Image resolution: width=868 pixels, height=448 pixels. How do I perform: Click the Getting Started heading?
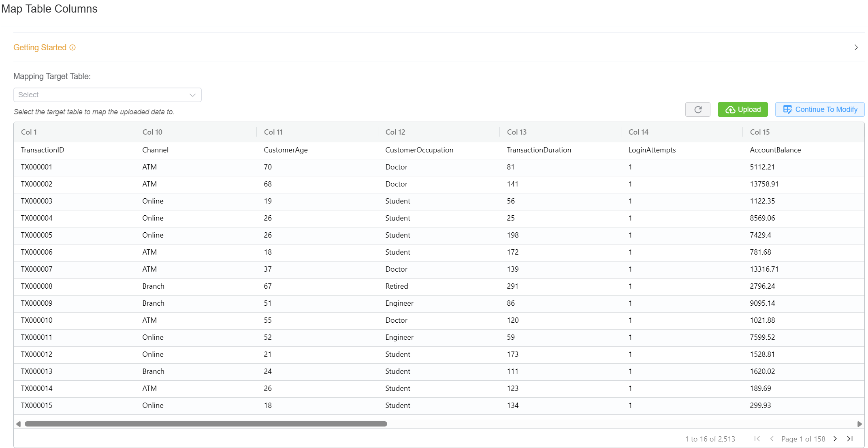40,47
